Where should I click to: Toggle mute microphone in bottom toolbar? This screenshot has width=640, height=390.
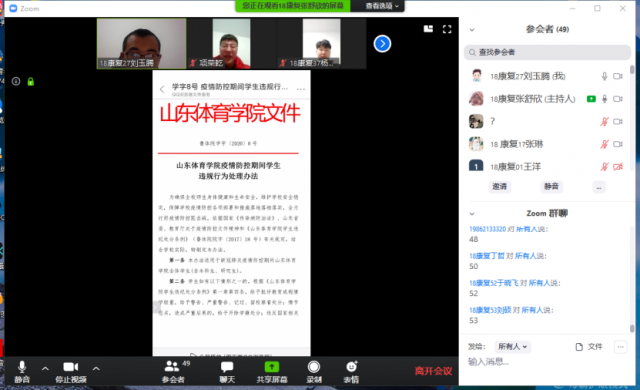tap(22, 367)
